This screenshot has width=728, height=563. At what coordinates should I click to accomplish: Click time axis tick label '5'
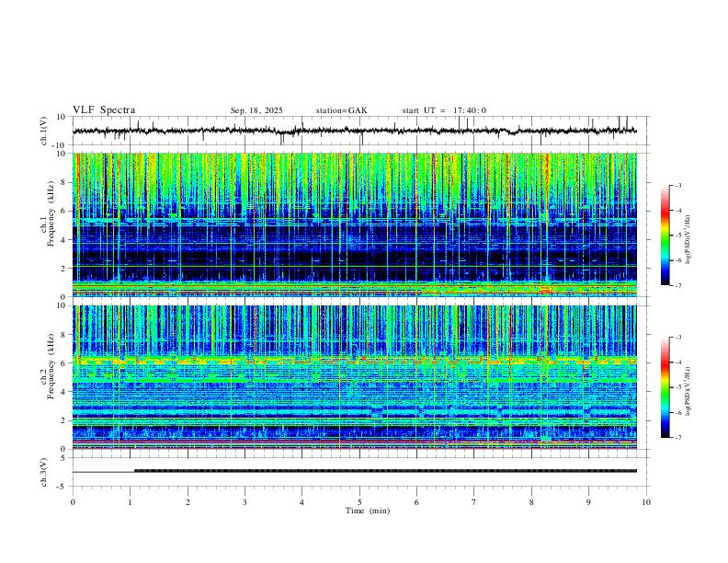(359, 502)
